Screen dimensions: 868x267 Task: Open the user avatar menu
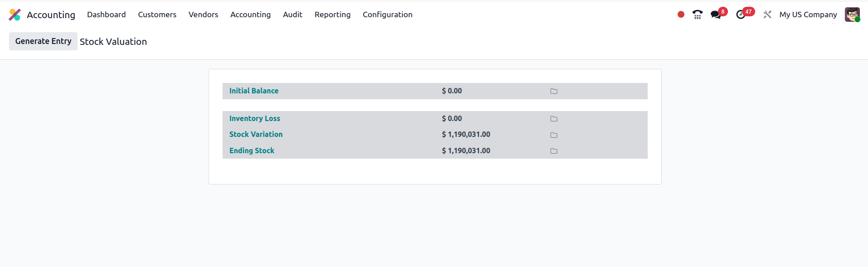click(852, 15)
